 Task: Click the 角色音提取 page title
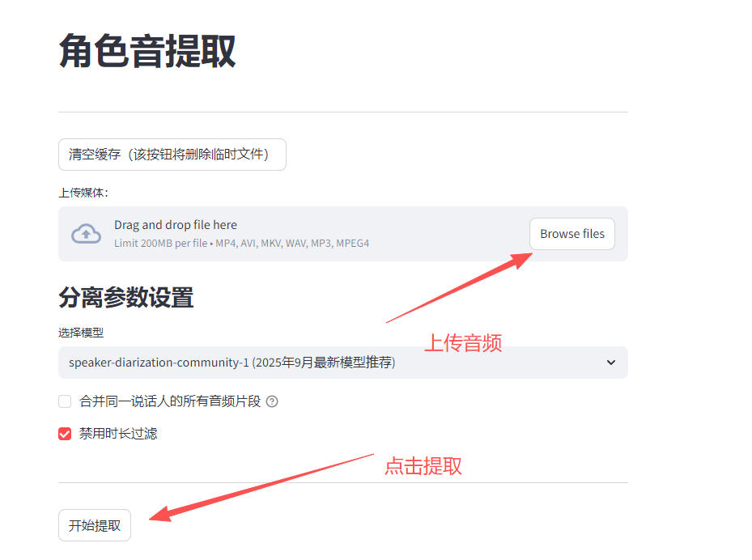147,51
